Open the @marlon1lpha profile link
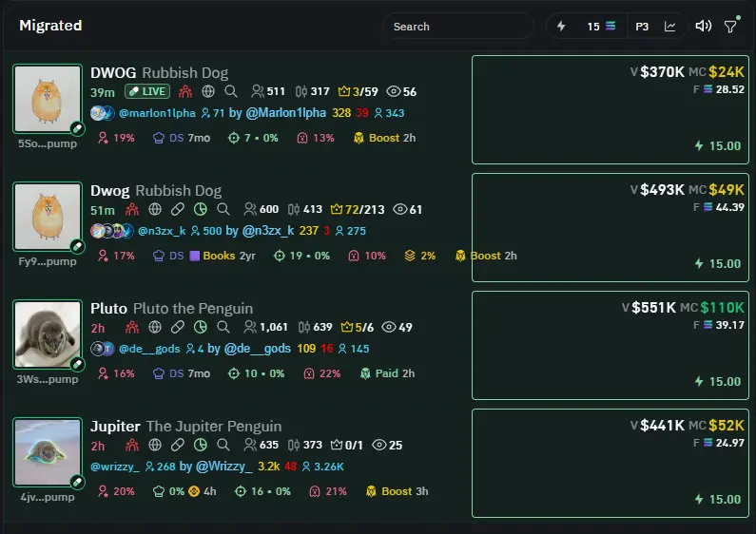This screenshot has height=534, width=756. point(157,113)
